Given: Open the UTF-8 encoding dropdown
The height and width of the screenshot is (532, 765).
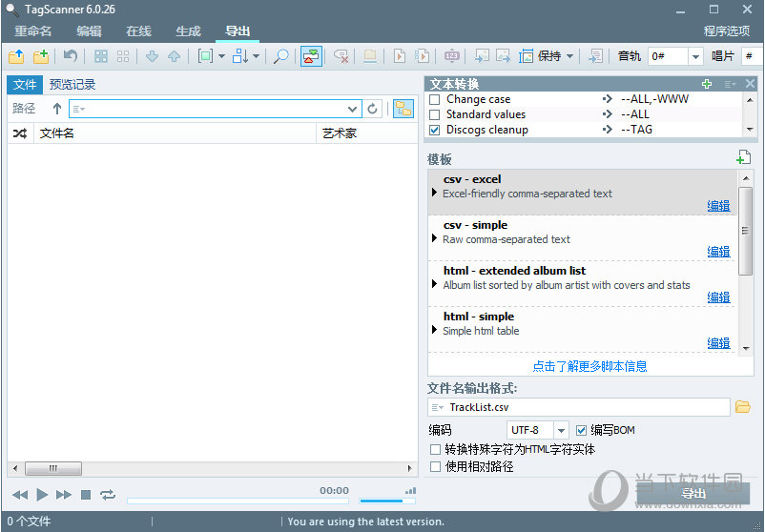Looking at the screenshot, I should tap(561, 430).
